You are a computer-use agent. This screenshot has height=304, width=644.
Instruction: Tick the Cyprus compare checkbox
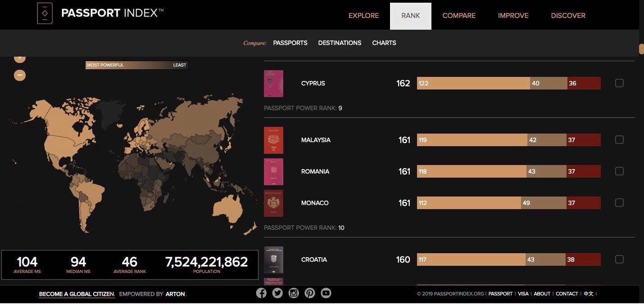tap(619, 83)
